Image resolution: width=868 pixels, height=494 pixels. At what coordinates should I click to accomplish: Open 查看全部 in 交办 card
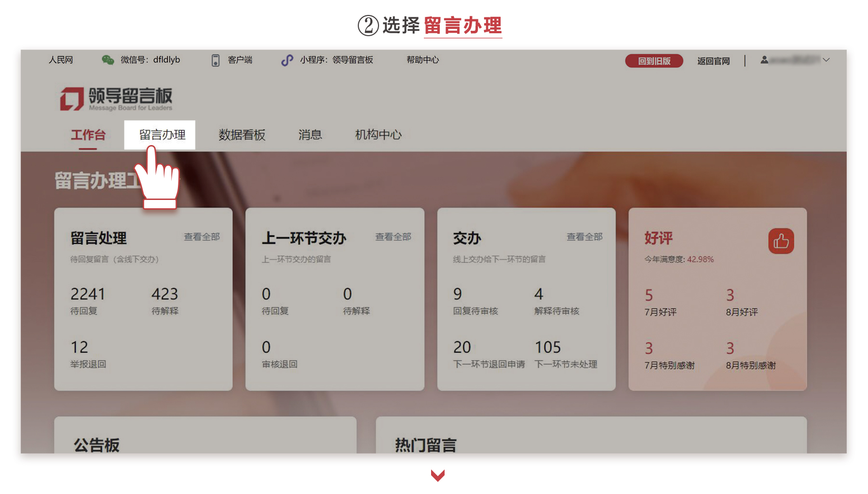[x=584, y=237]
